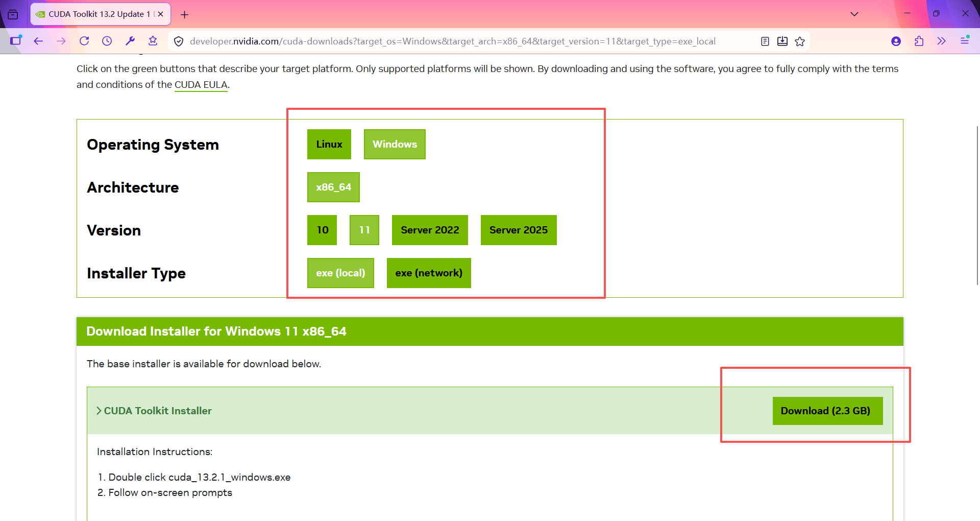Click the shield tracking protection icon
980x521 pixels.
[x=179, y=41]
